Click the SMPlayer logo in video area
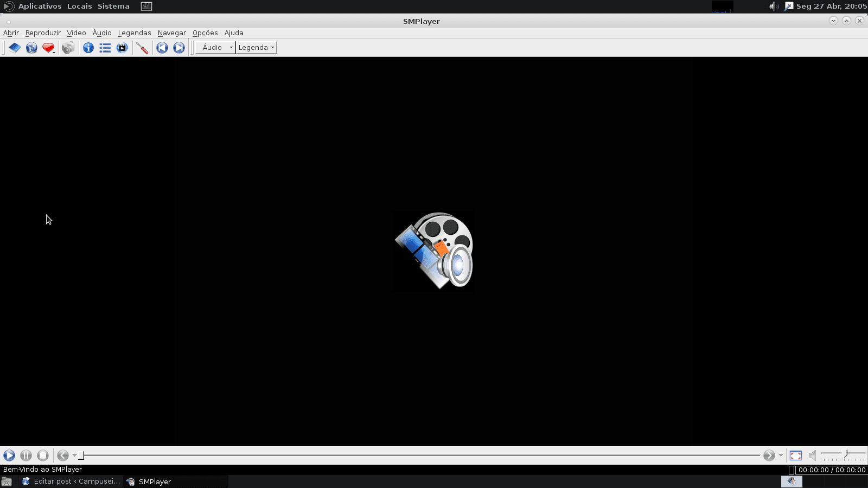The image size is (868, 488). pos(434,251)
